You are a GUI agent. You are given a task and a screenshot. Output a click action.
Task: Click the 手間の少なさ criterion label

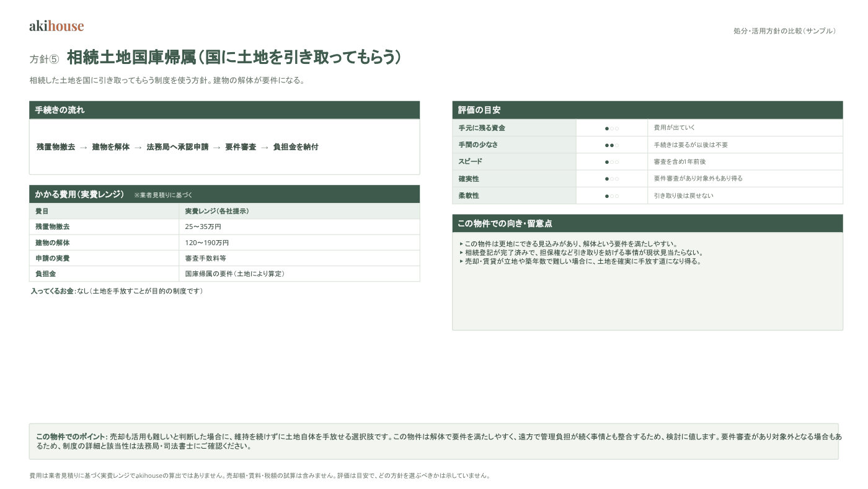pyautogui.click(x=514, y=145)
